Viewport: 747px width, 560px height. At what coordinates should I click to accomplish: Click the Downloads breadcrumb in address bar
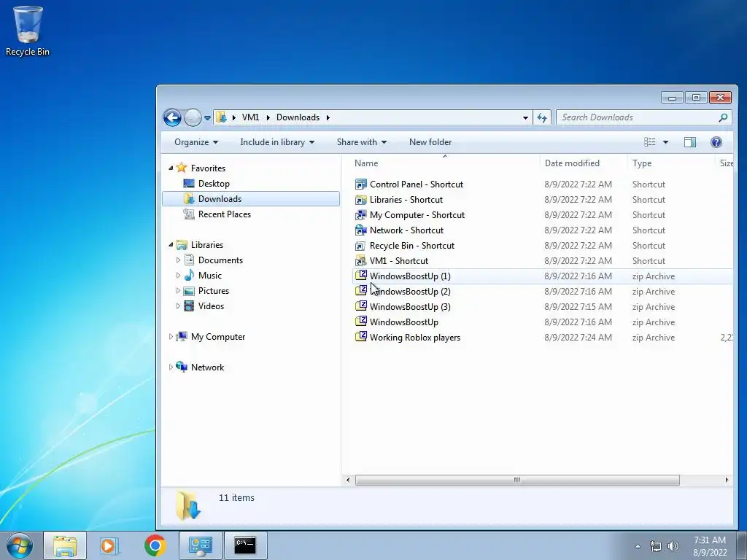coord(298,117)
